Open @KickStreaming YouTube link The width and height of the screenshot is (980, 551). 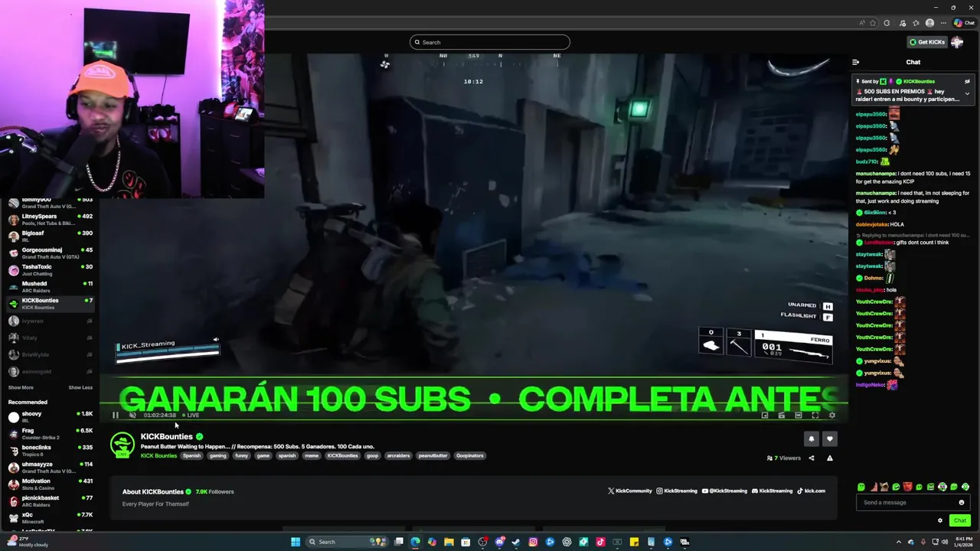coord(724,491)
